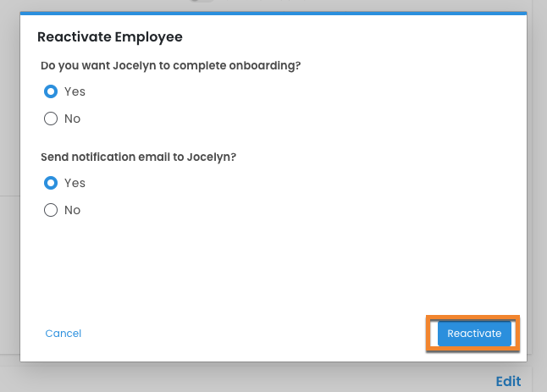Click the No label text under onboarding question
Screen dimensions: 547x392
coord(73,119)
